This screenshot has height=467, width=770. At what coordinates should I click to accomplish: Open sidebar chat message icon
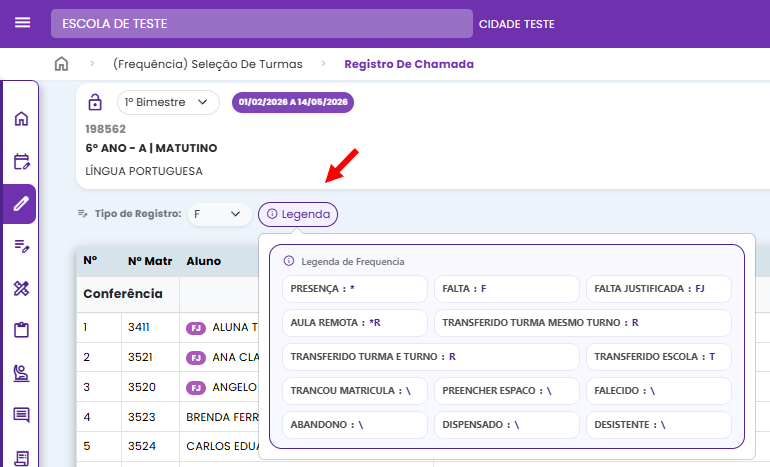21,415
